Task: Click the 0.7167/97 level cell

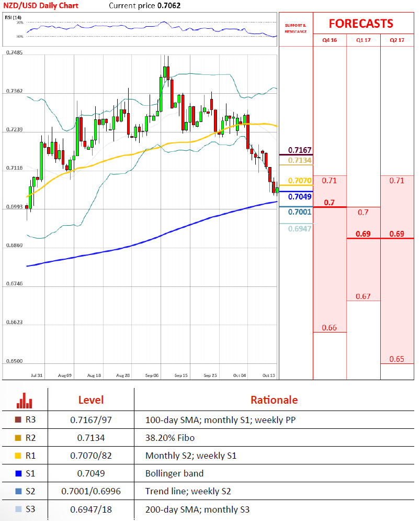Action: 91,420
